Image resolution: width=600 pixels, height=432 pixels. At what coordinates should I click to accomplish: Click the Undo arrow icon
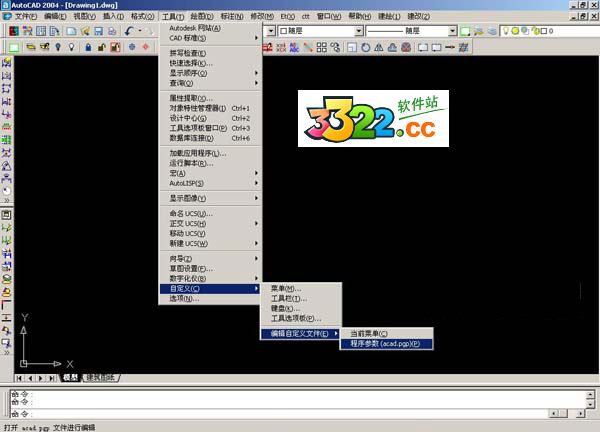[x=129, y=31]
